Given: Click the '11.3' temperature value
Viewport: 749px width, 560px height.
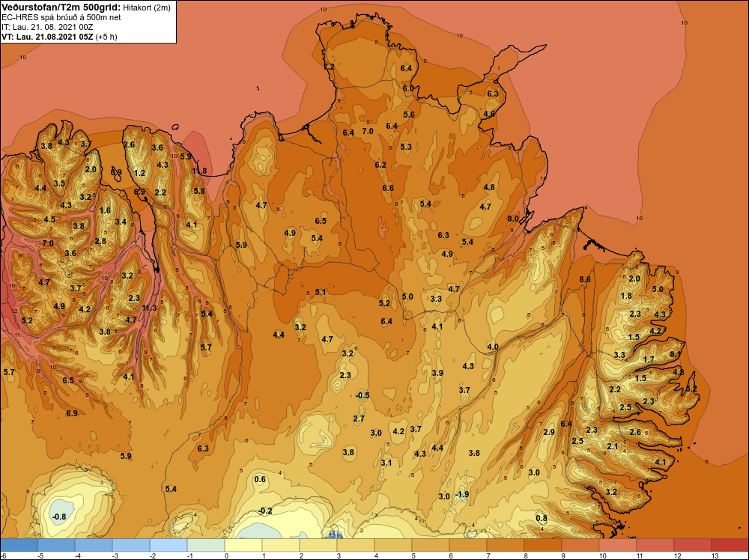Looking at the screenshot, I should point(149,308).
